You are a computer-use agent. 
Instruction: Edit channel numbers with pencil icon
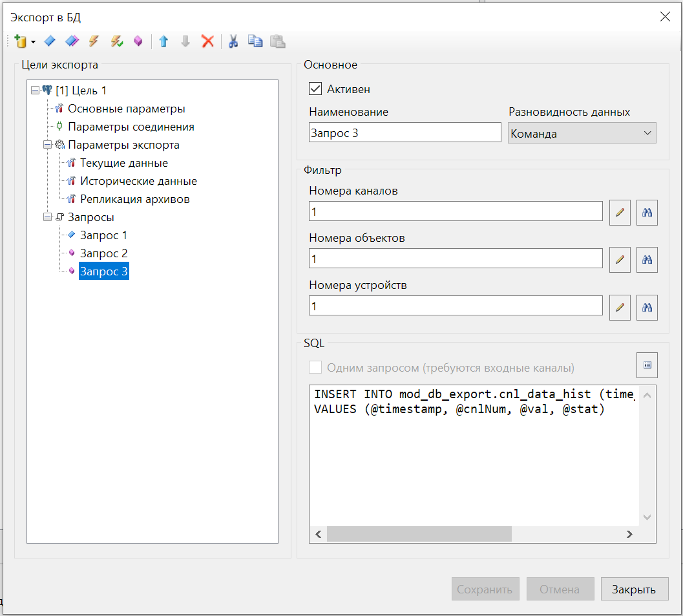620,212
